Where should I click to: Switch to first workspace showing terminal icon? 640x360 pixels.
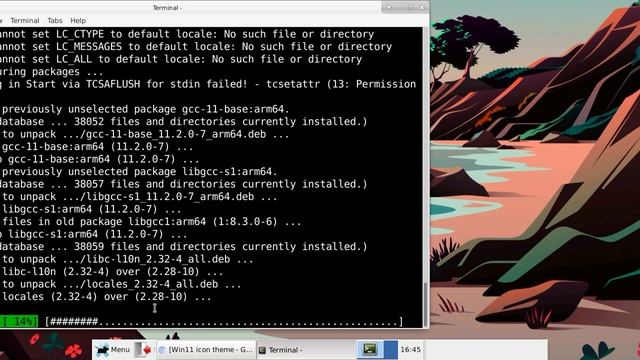pyautogui.click(x=370, y=349)
